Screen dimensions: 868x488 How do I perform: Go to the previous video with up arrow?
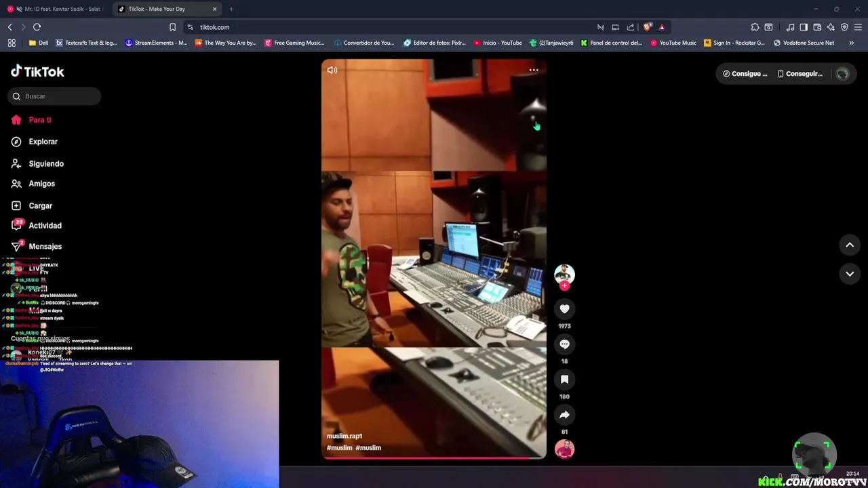pos(850,245)
